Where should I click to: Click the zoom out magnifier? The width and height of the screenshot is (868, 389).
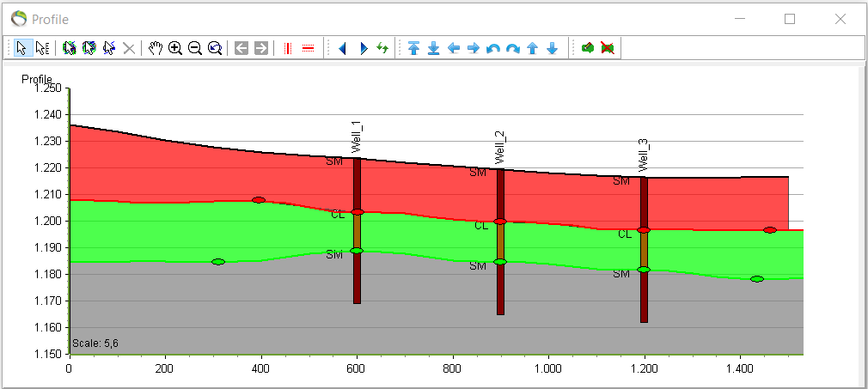(x=195, y=48)
